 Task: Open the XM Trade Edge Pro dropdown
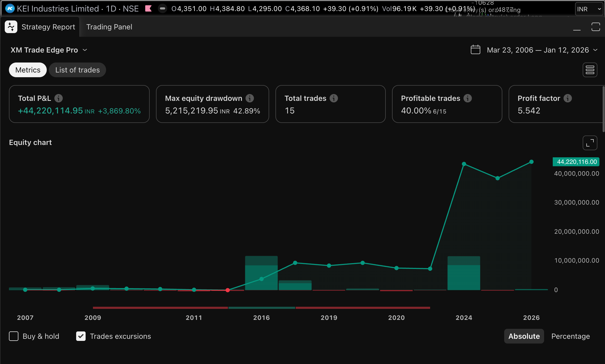(x=49, y=50)
